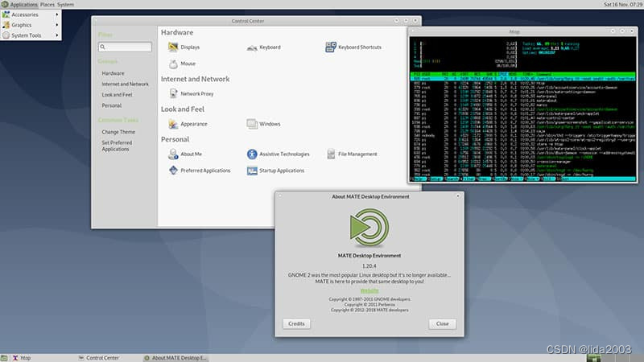Click Change Theme common task

point(118,132)
